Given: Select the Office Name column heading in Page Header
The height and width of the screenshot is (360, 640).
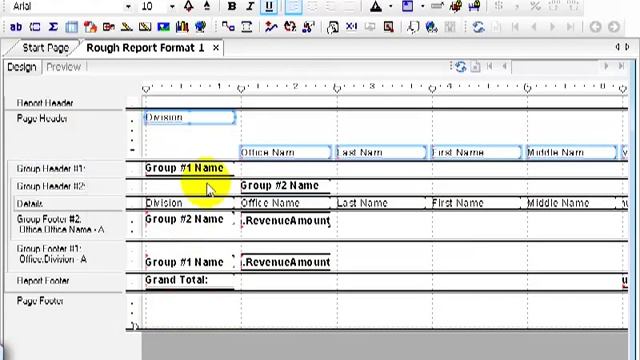Looking at the screenshot, I should coord(285,152).
